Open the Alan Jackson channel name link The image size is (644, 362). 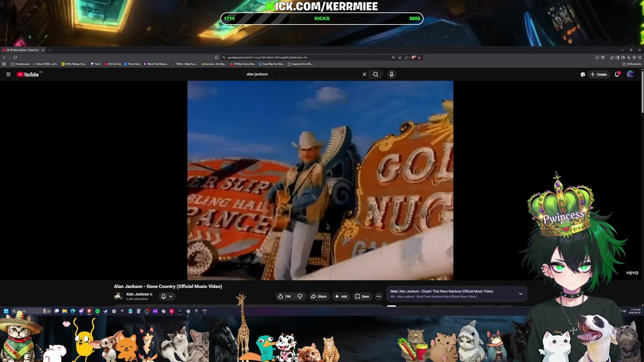(137, 294)
